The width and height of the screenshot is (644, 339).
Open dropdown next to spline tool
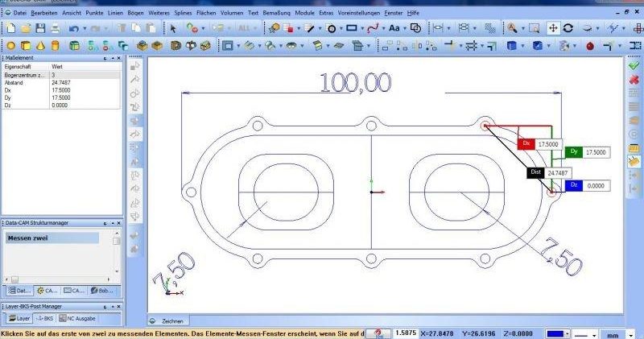tap(384, 28)
